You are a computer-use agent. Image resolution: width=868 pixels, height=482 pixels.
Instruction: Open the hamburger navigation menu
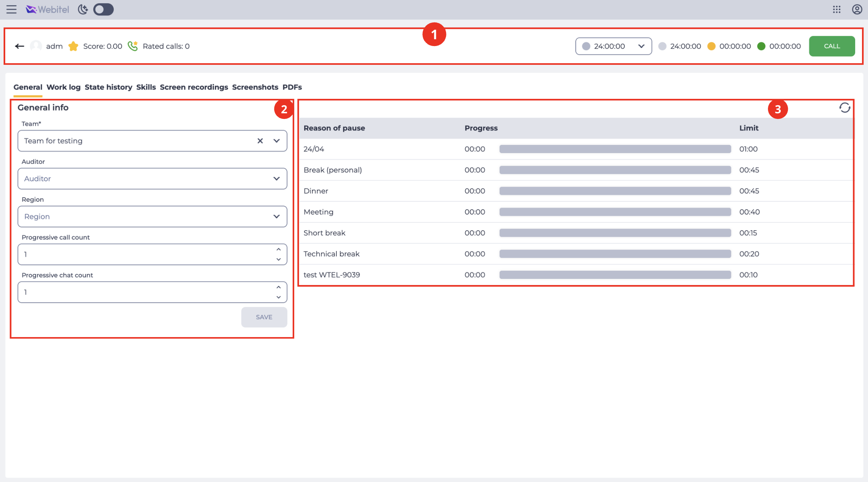point(11,10)
